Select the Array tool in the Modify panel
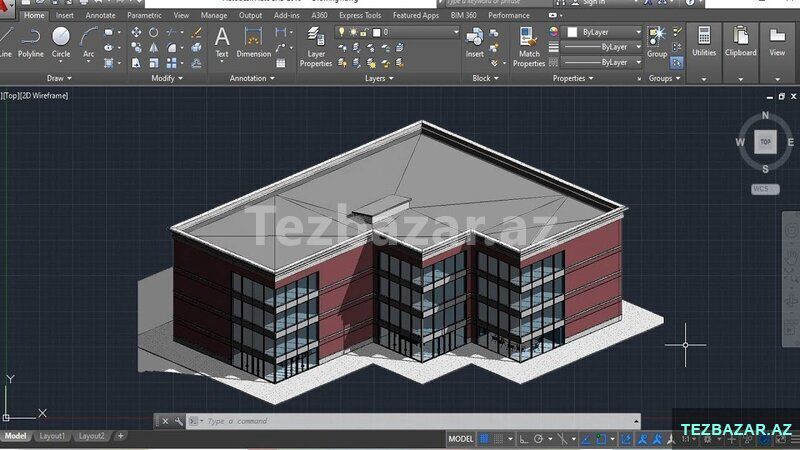The image size is (800, 450). point(171,63)
